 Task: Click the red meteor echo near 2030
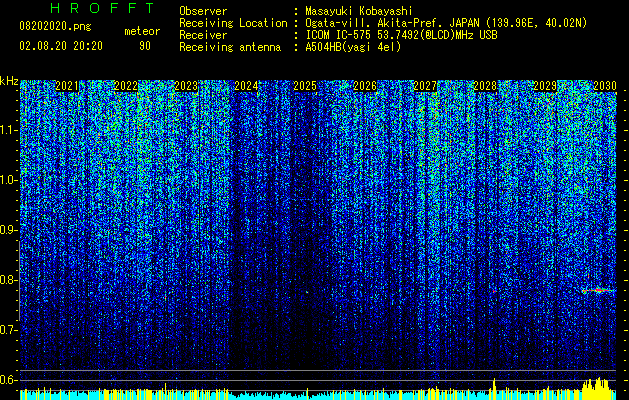[599, 290]
